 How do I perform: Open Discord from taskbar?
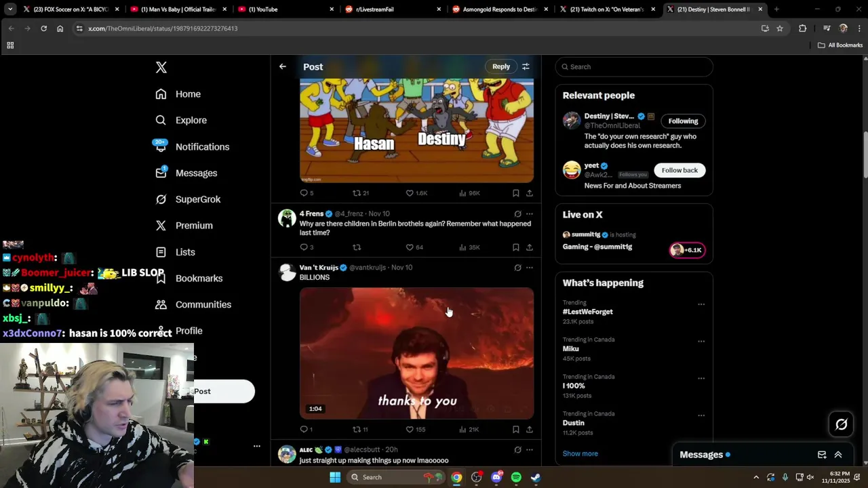tap(496, 477)
